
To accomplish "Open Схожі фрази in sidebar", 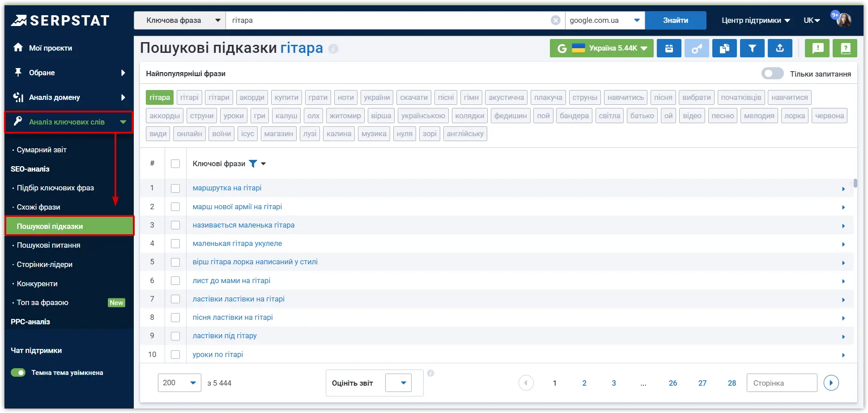I will 38,207.
